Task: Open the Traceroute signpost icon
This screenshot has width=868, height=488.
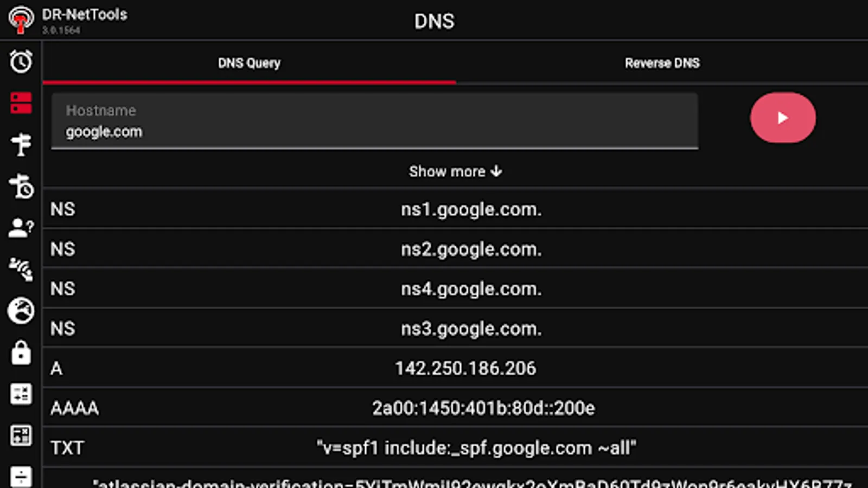Action: click(x=21, y=144)
